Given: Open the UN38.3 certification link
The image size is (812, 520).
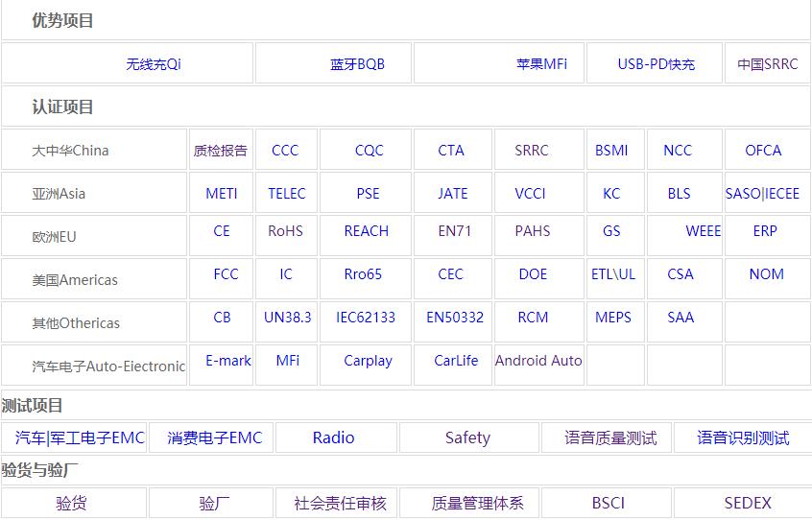Looking at the screenshot, I should click(x=287, y=318).
